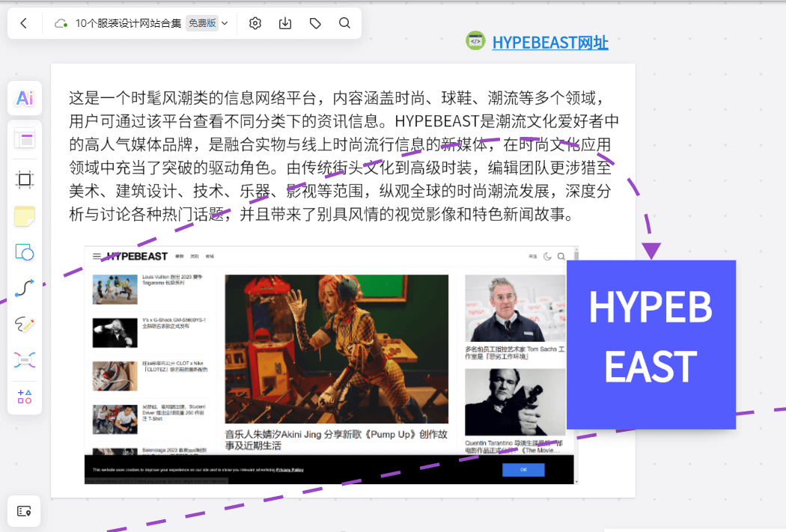Click the Quentin Tarantino black-and-white photo

click(515, 403)
